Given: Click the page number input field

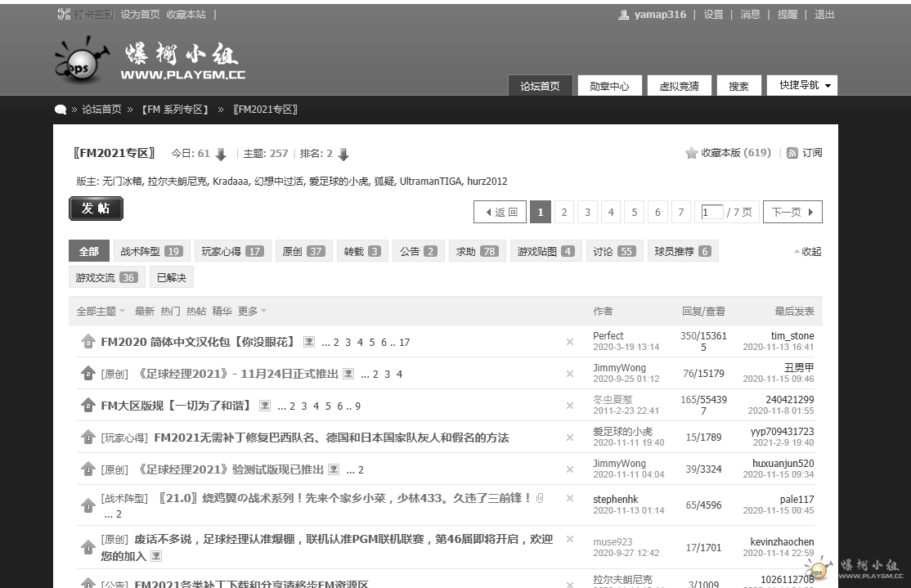Looking at the screenshot, I should (711, 212).
